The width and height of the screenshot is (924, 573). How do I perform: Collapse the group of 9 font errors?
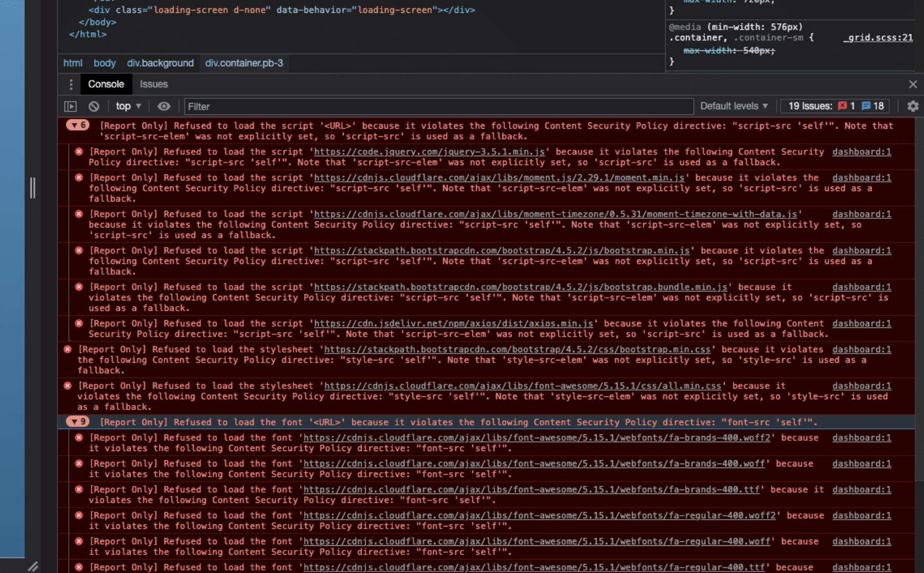78,422
